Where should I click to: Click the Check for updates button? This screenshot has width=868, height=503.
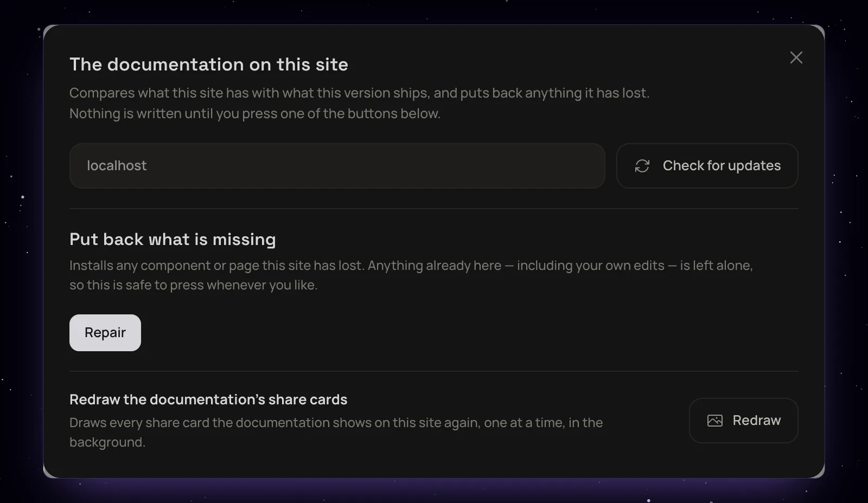(707, 166)
